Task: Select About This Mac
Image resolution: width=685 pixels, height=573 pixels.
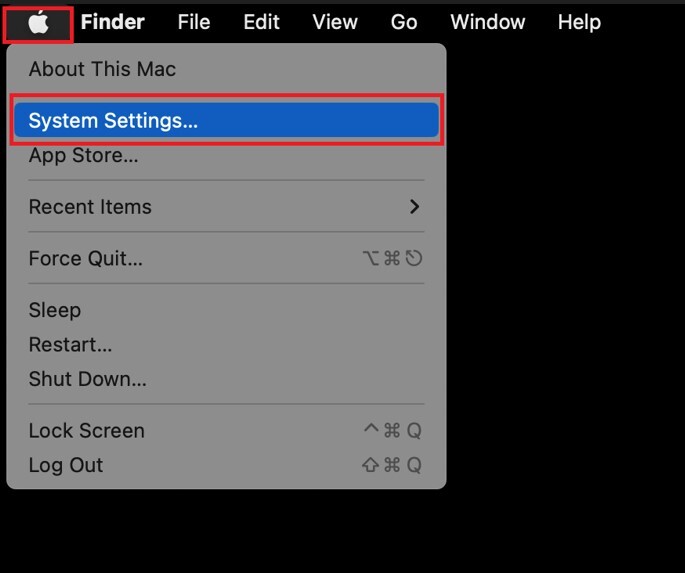Action: tap(102, 69)
